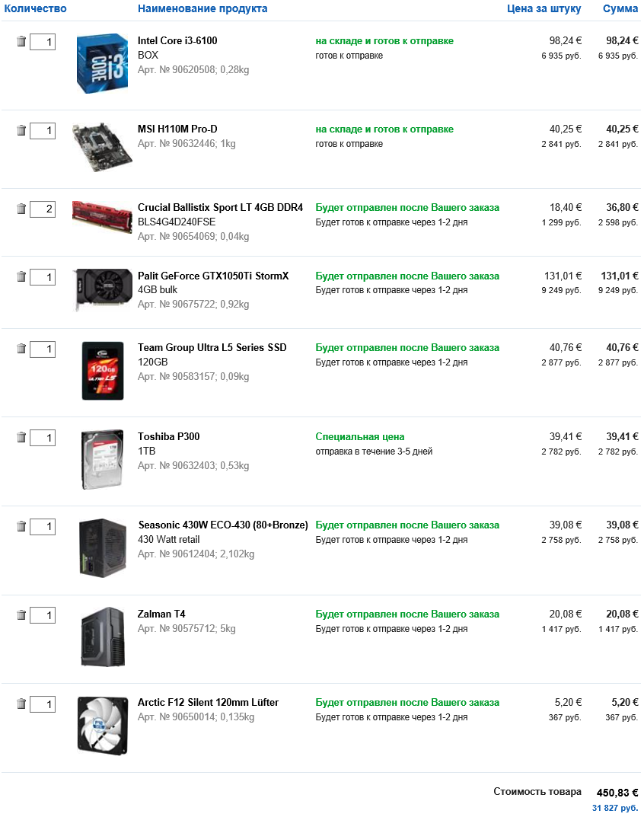Remove Palit GeForce GTX1050Ti trash icon
644x817 pixels.
pos(21,277)
